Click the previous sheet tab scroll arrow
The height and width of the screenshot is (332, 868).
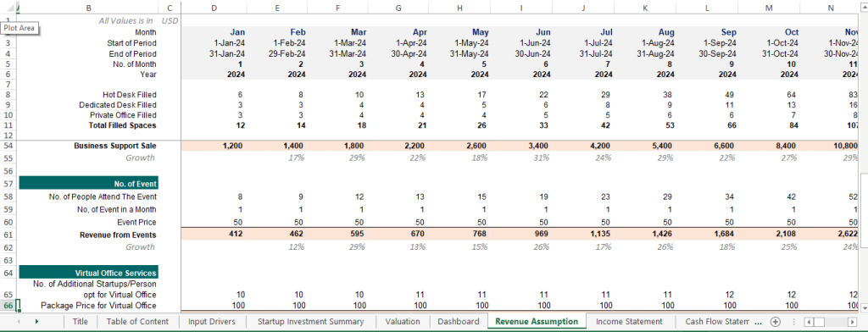[19, 322]
